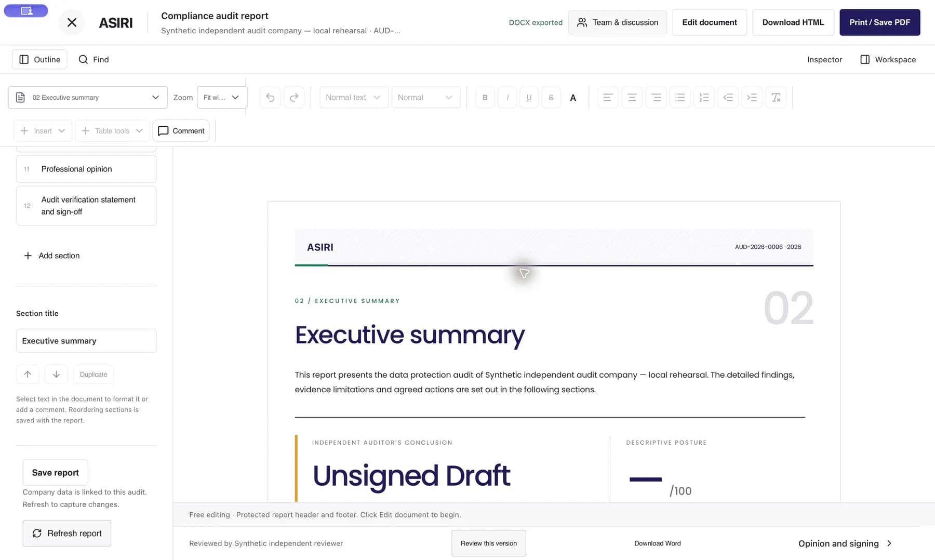Viewport: 935px width, 560px height.
Task: Increase the paragraph indent
Action: click(x=752, y=97)
